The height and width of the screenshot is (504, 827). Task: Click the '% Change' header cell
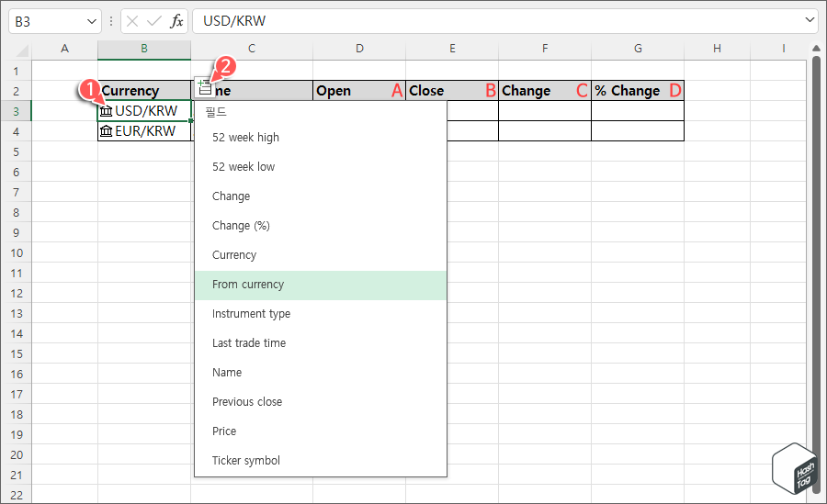click(x=638, y=91)
